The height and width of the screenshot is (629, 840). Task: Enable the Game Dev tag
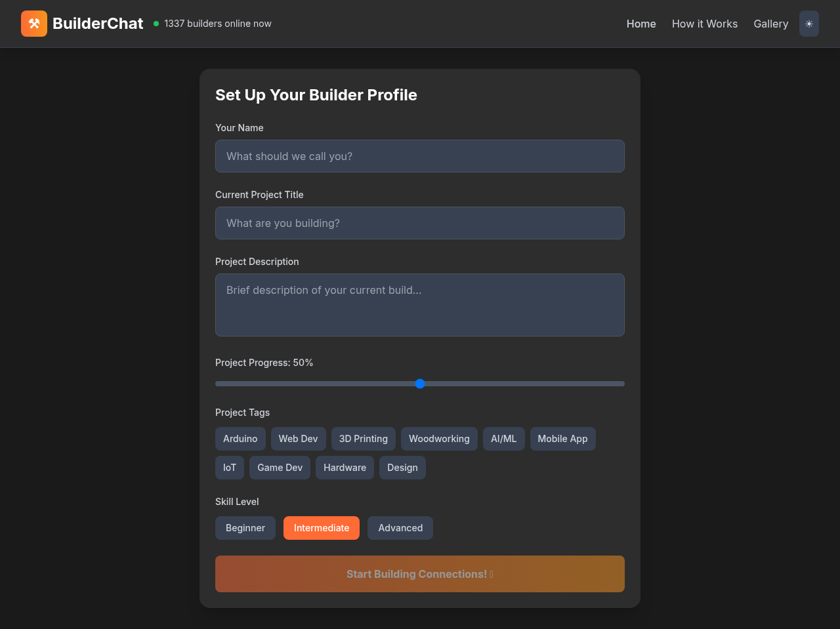(x=280, y=467)
